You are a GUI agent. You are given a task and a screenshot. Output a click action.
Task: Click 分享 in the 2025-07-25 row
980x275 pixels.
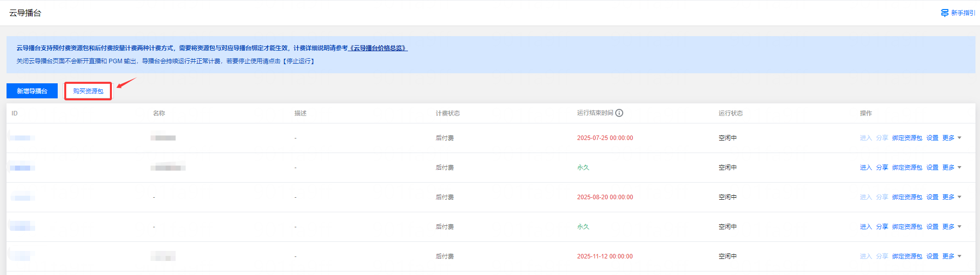tap(882, 138)
